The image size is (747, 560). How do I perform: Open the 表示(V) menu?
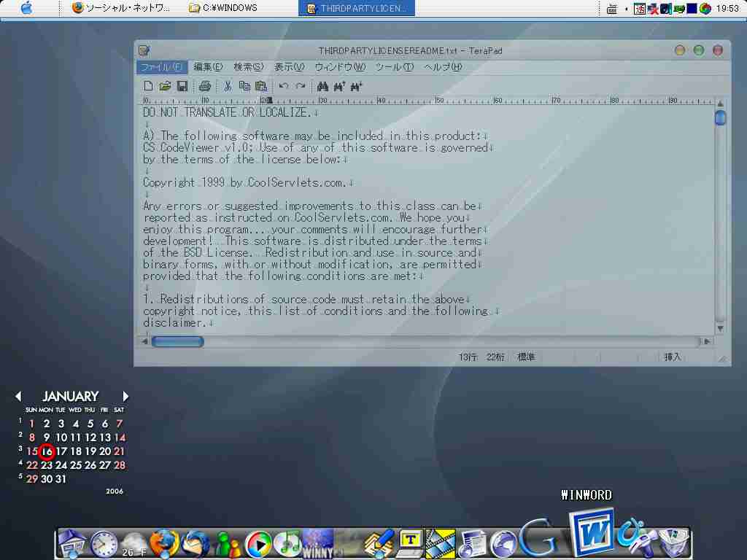[x=289, y=67]
